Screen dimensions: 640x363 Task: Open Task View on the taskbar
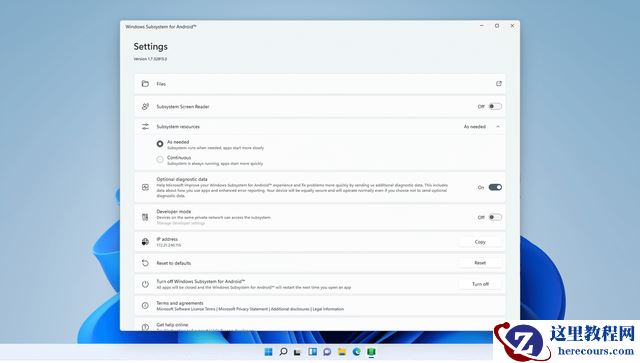298,352
